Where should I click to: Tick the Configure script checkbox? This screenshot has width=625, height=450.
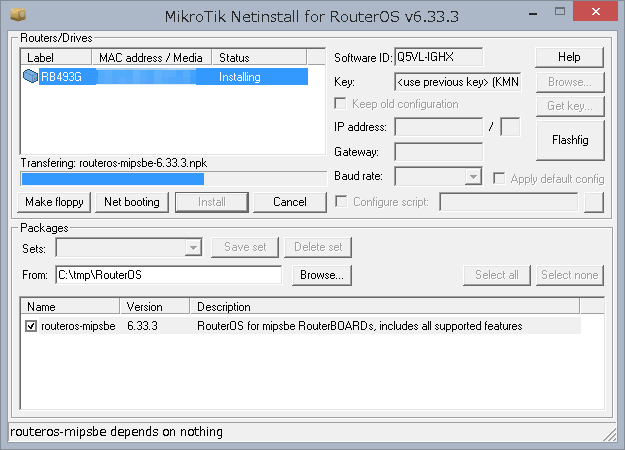pos(341,201)
